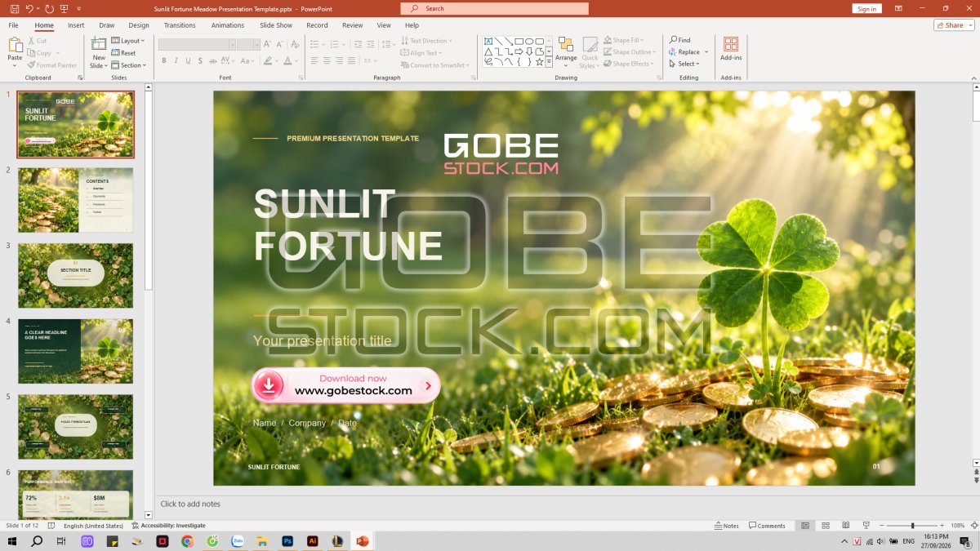The width and height of the screenshot is (980, 551).
Task: Click the zoom out minus button
Action: [x=881, y=526]
